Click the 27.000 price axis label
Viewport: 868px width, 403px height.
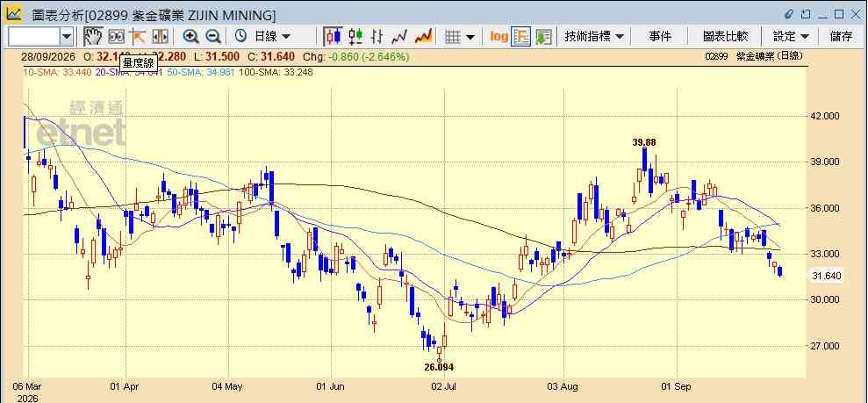825,346
